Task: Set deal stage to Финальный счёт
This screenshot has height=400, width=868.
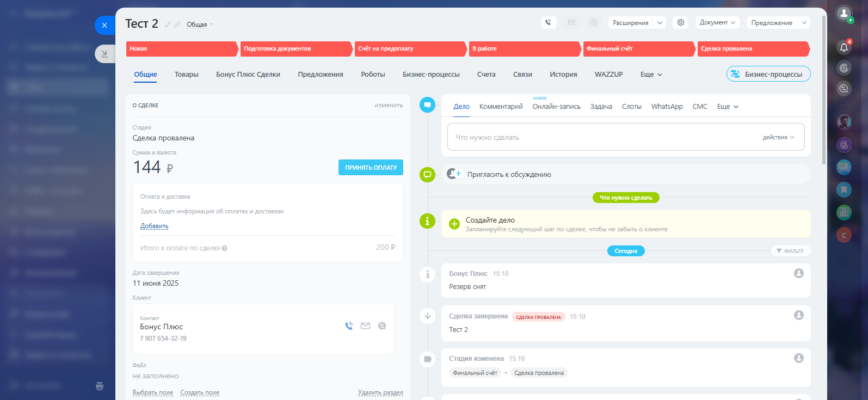Action: click(639, 49)
